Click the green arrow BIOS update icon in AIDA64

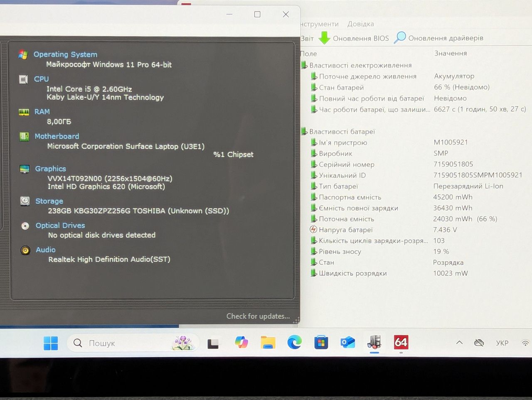click(324, 38)
